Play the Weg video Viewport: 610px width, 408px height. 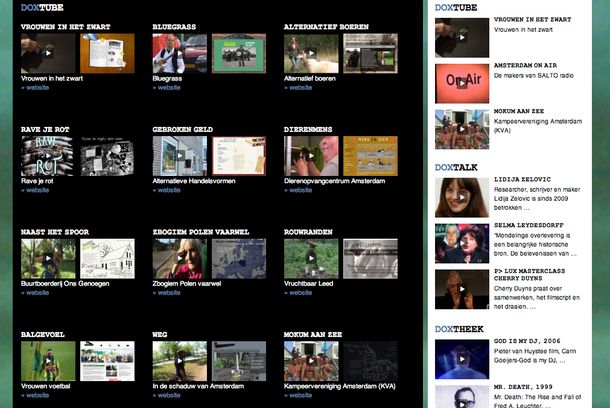pos(180,361)
